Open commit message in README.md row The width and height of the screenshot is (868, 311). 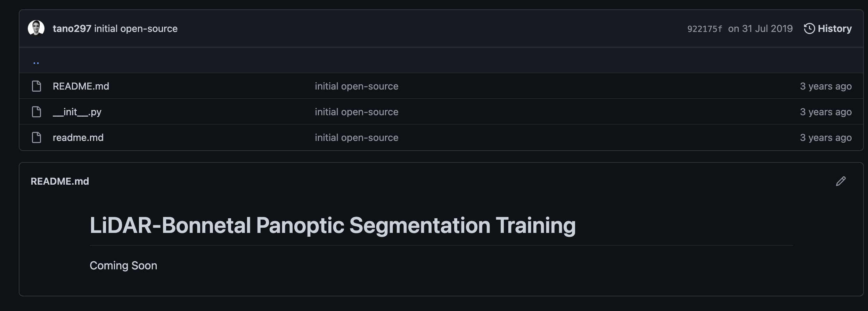click(357, 86)
